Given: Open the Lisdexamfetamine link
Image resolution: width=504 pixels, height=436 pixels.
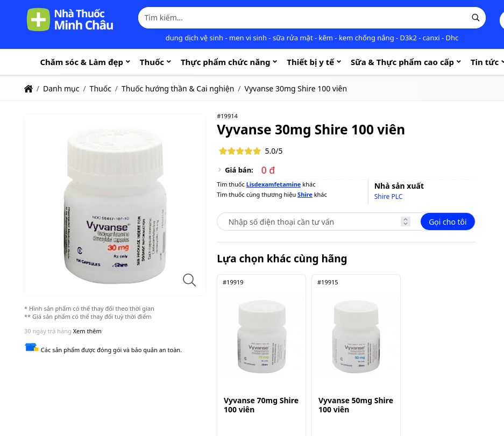Looking at the screenshot, I should (x=273, y=184).
